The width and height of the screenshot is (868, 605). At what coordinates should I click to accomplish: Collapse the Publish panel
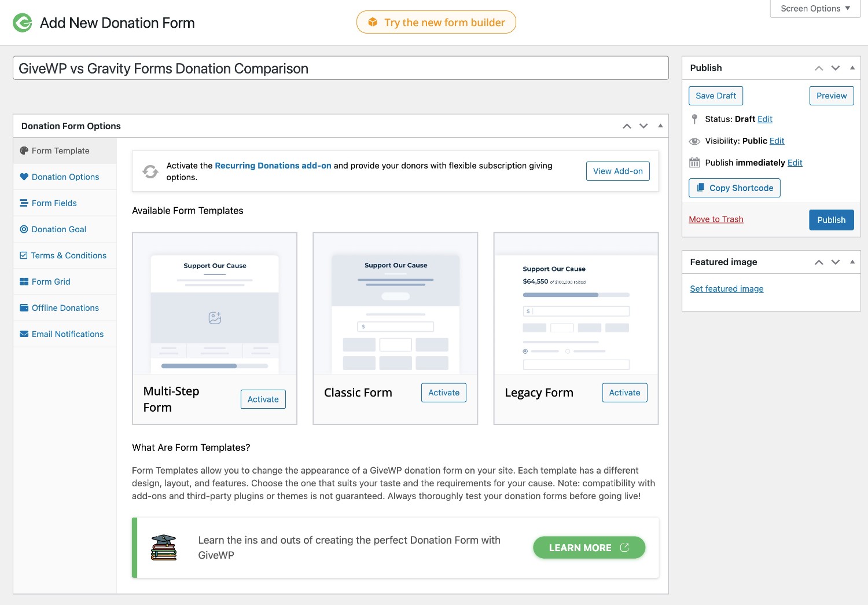(852, 68)
